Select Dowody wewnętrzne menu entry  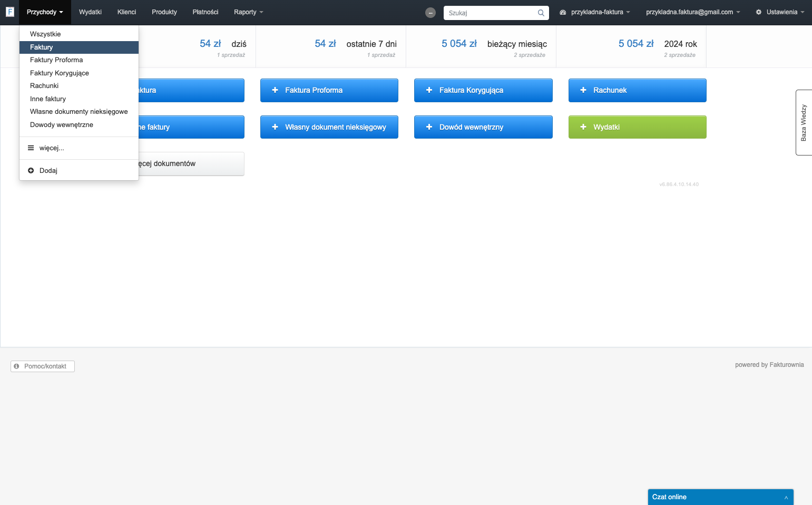(79, 125)
